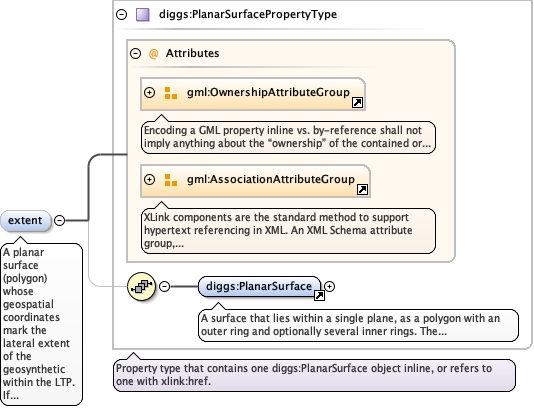Image resolution: width=534 pixels, height=409 pixels.
Task: Follow the diggs:PlanarSurface reference arrow
Action: pyautogui.click(x=319, y=296)
